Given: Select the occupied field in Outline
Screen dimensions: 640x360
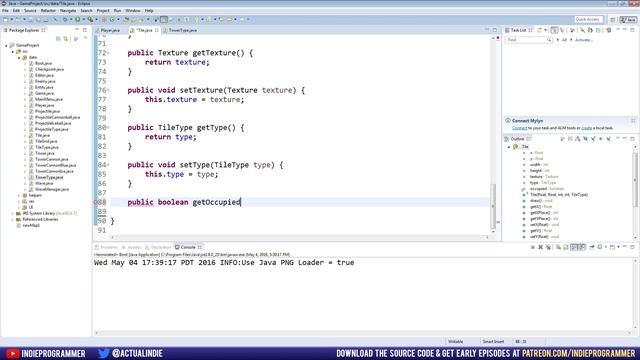Looking at the screenshot, I should (547, 189).
